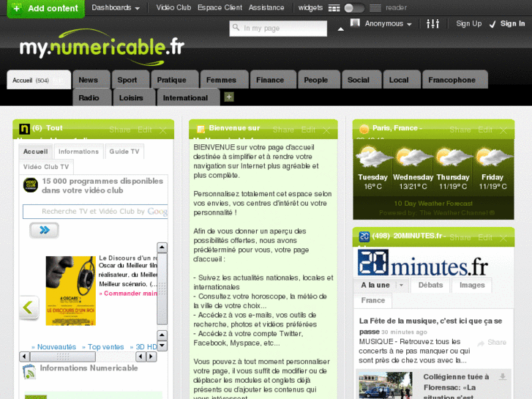The height and width of the screenshot is (399, 532).
Task: Click the Commander link in pink
Action: [128, 294]
